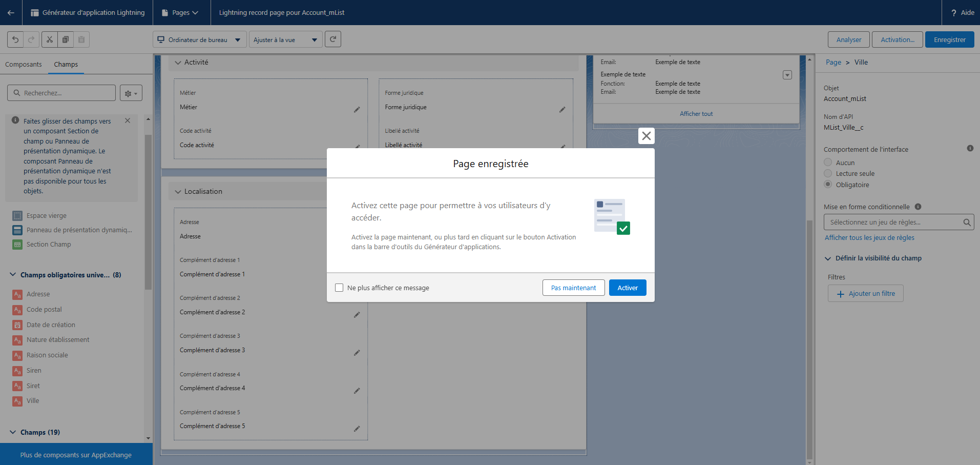Click the copy icon in the toolbar
980x465 pixels.
pos(66,39)
